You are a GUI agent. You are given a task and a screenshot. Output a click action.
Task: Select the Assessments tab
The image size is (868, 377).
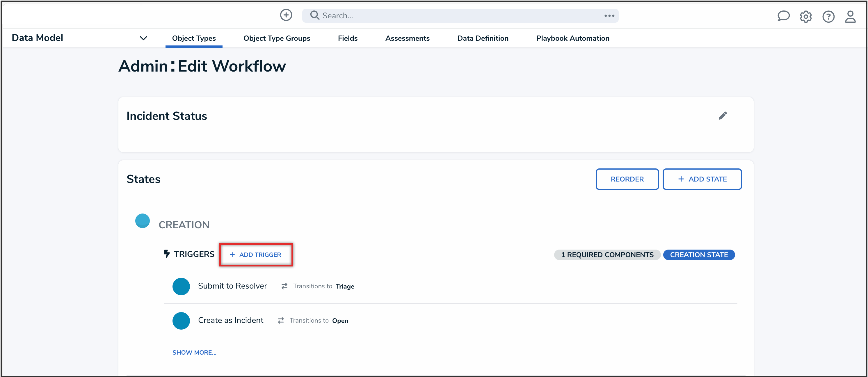(407, 38)
